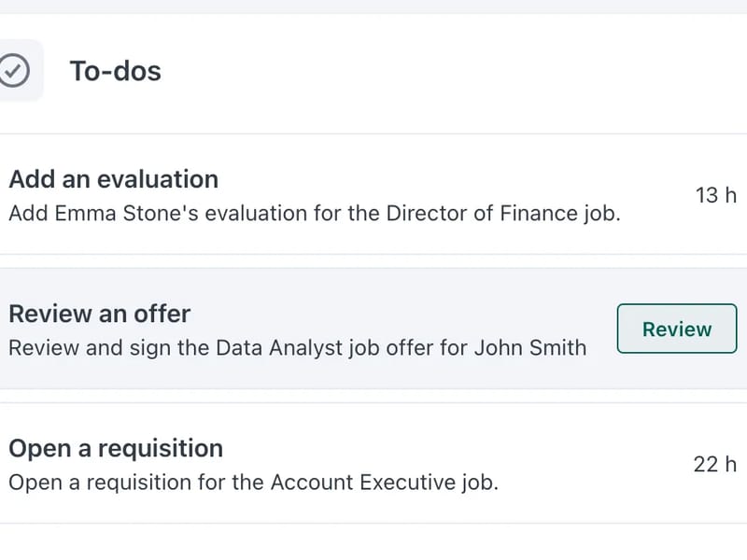Open the "Open a requisition" to-do title
Image resolution: width=747 pixels, height=560 pixels.
point(116,448)
